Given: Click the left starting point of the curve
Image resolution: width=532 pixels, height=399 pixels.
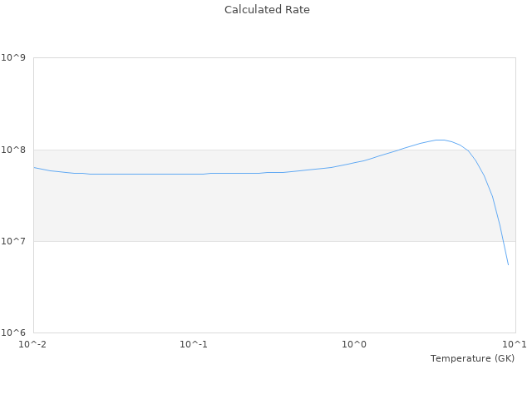Looking at the screenshot, I should point(34,167).
